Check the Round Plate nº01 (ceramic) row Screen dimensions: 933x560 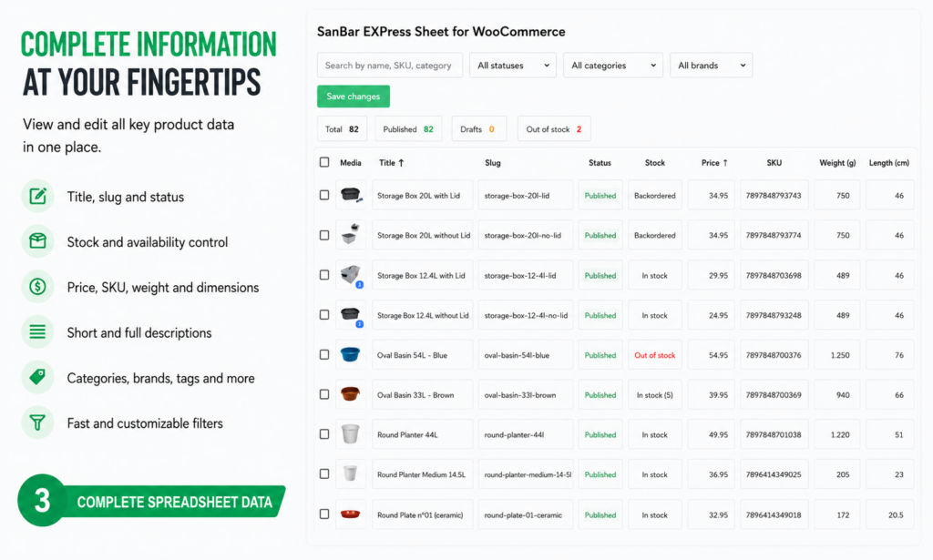324,514
